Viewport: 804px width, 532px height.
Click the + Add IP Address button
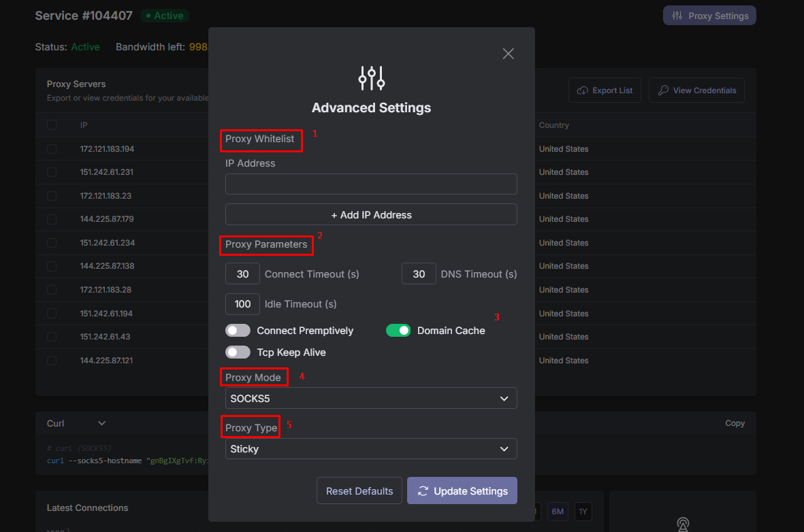coord(371,215)
